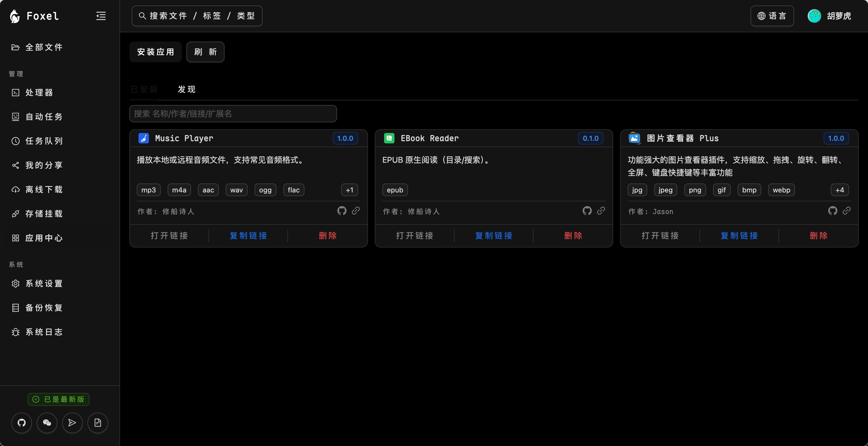Open the 语言 language dropdown
Viewport: 868px width, 446px height.
772,16
